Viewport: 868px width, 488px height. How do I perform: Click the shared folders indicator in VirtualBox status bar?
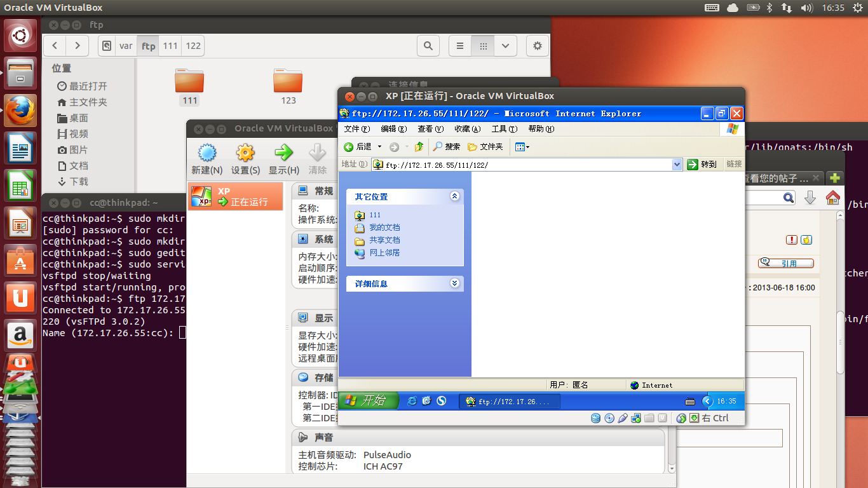[649, 418]
